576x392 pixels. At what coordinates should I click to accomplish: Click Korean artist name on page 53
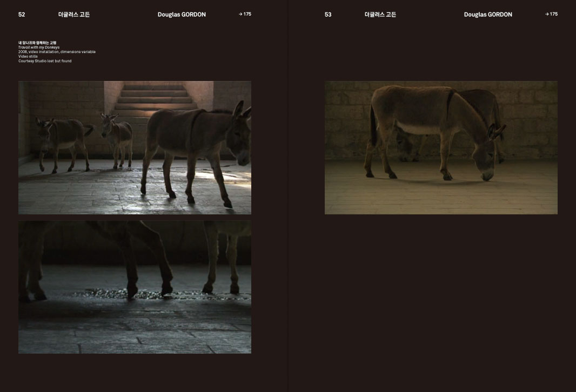point(380,15)
